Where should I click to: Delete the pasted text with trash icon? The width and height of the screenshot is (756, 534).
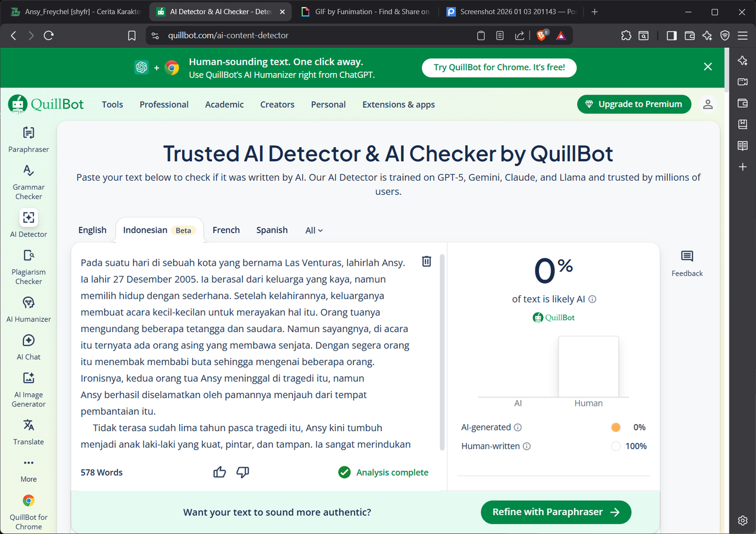426,261
